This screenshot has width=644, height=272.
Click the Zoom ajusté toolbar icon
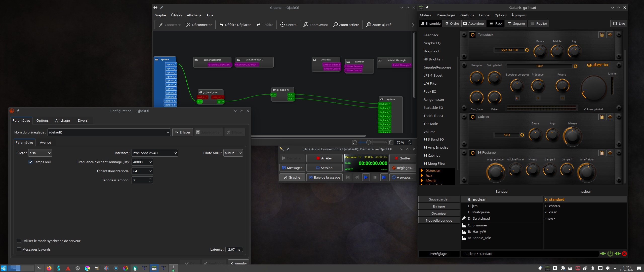[x=369, y=25]
